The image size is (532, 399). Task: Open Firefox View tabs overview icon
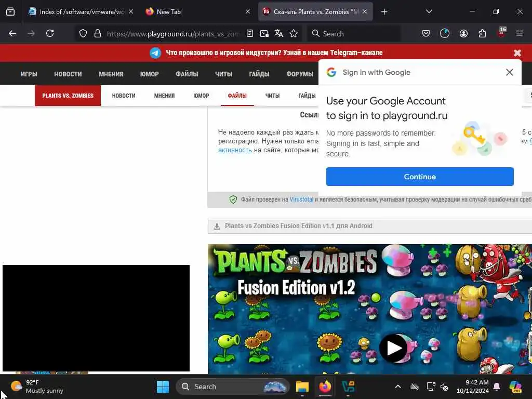[10, 12]
